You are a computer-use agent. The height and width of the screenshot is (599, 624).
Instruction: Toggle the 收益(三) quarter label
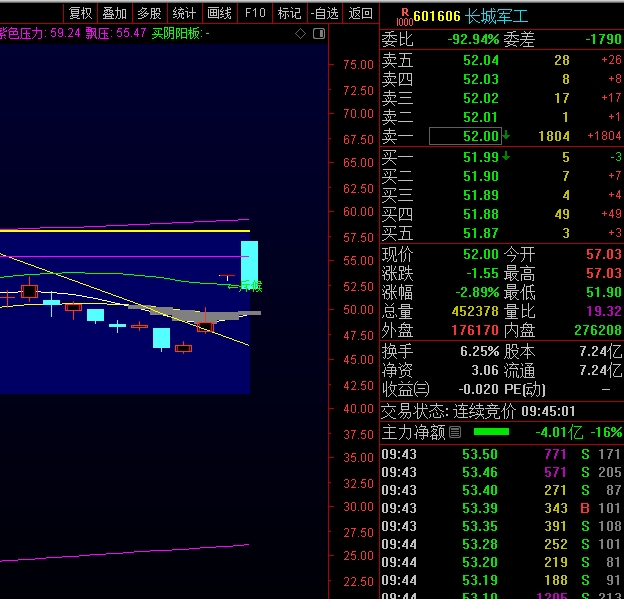(405, 389)
